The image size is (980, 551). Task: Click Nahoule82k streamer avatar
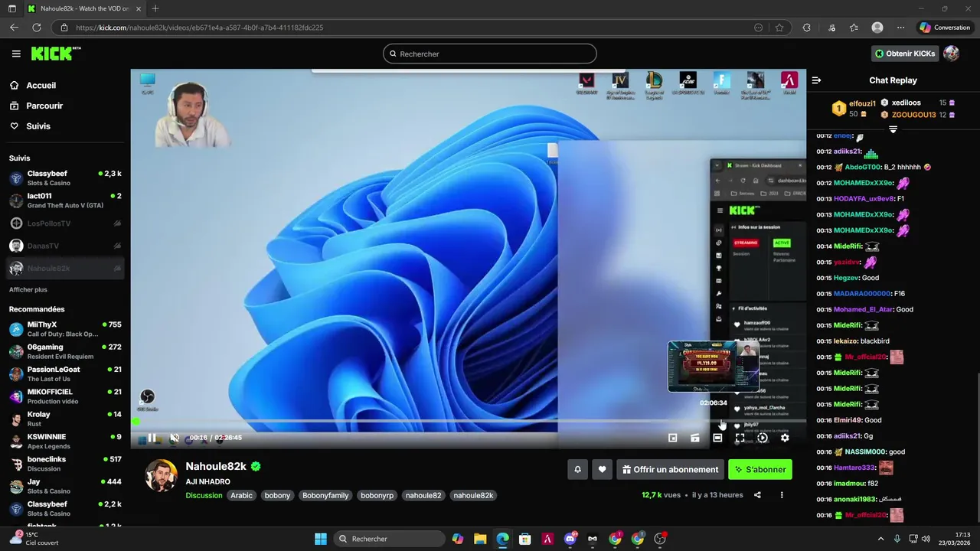pos(162,476)
